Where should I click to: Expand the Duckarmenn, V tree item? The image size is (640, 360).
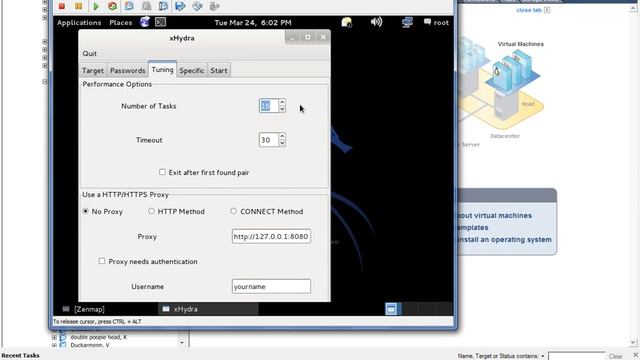54,345
